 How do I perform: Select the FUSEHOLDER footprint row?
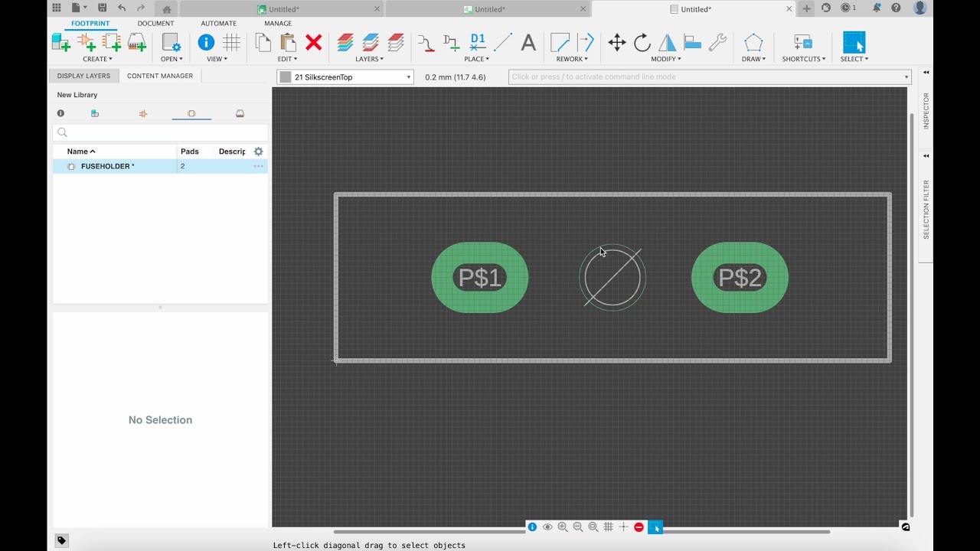160,166
